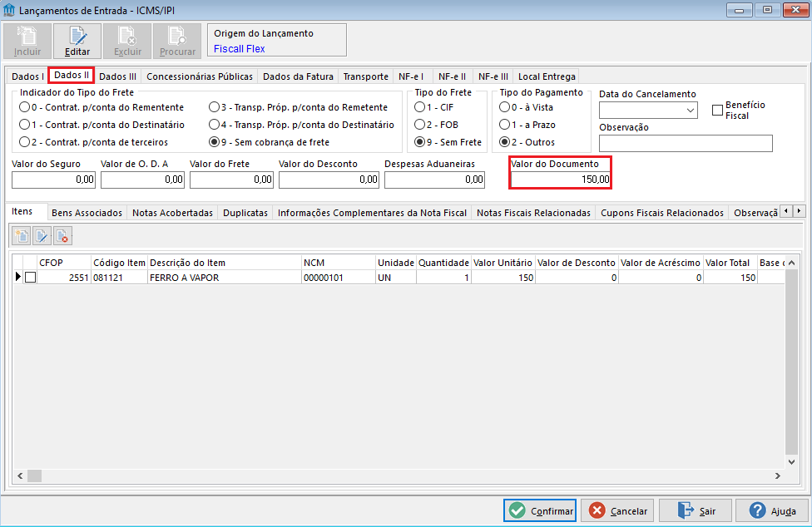Click the Cancelar button
The image size is (812, 527).
tap(617, 511)
